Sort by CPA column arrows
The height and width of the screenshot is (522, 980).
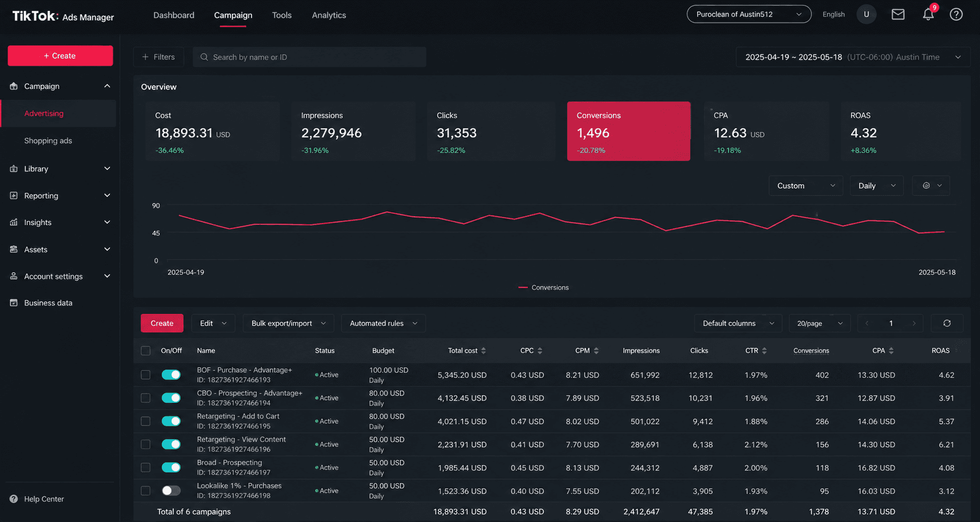click(x=891, y=351)
